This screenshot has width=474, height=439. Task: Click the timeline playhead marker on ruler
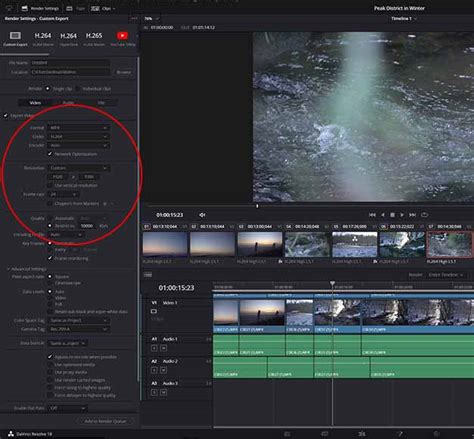point(332,283)
